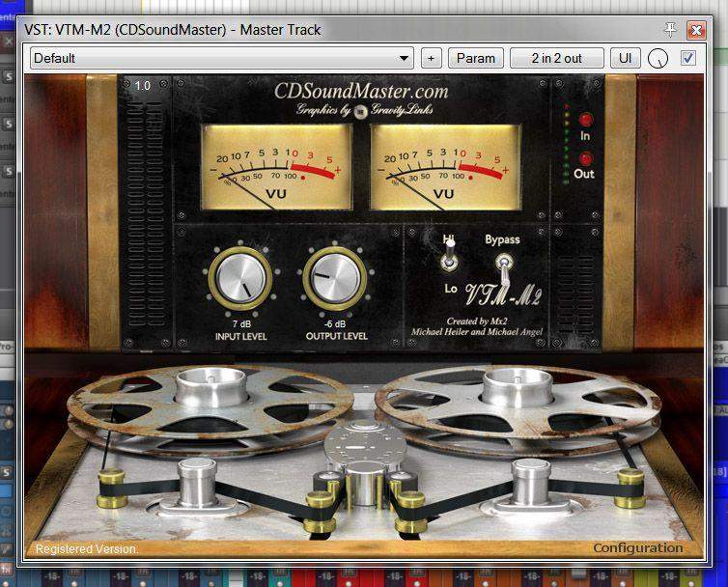This screenshot has height=587, width=728.
Task: Toggle the red Out meter button
Action: [586, 158]
